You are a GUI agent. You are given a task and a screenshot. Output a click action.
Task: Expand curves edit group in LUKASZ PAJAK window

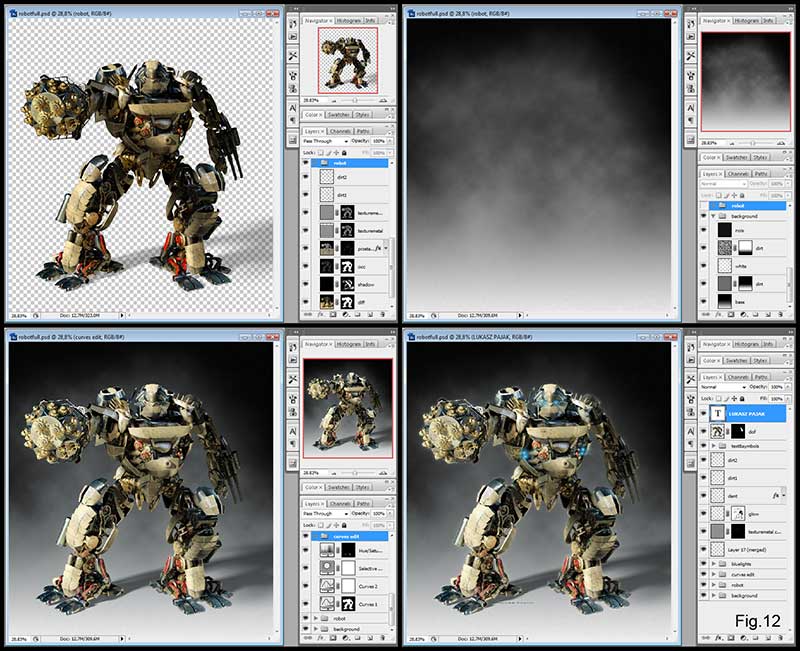coord(714,574)
